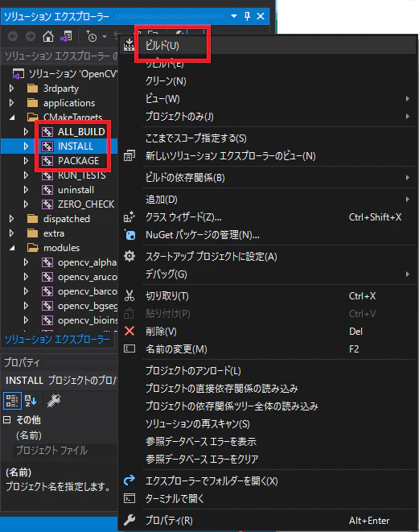
Task: Open 新しいソリューション エクスプローラーのビュー(N)
Action: [268, 155]
